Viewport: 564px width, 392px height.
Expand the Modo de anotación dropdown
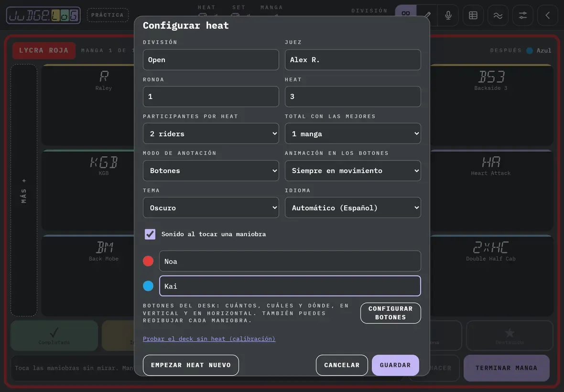[x=211, y=171]
